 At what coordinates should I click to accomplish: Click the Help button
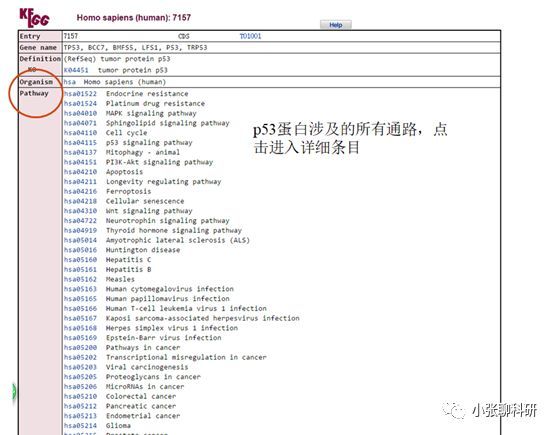coord(336,25)
